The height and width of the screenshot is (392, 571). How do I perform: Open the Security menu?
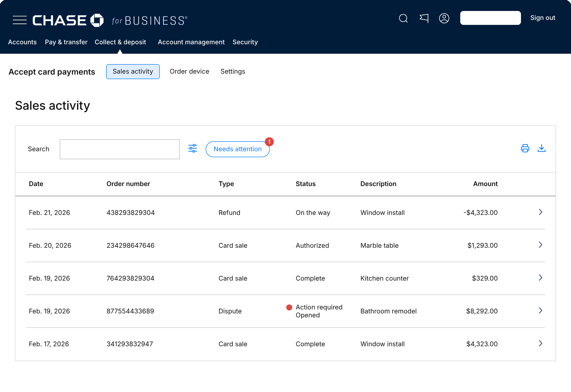pyautogui.click(x=245, y=42)
